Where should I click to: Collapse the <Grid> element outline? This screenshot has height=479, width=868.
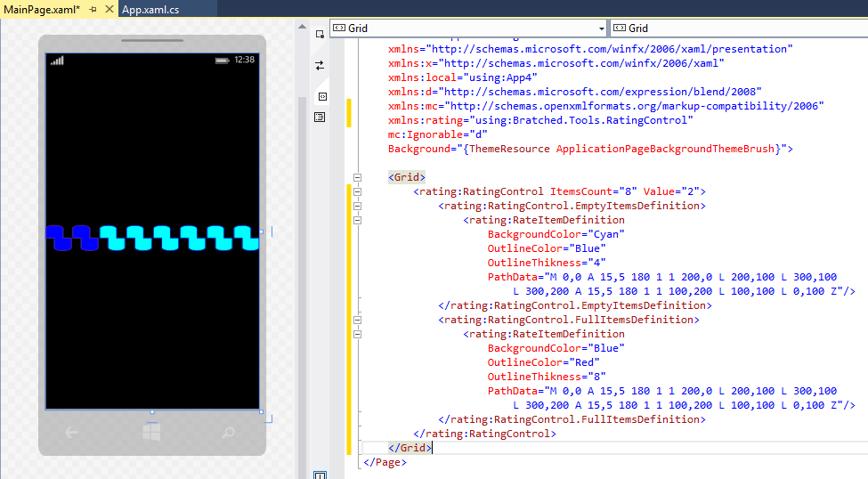tap(358, 178)
